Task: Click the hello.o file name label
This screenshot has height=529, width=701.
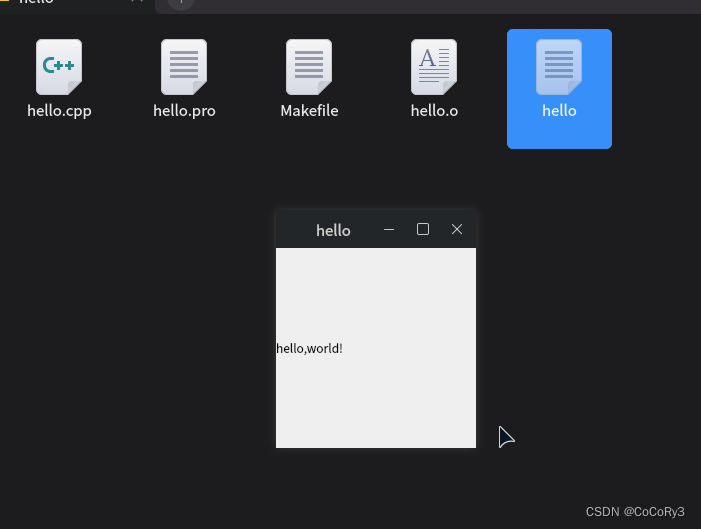Action: [435, 110]
